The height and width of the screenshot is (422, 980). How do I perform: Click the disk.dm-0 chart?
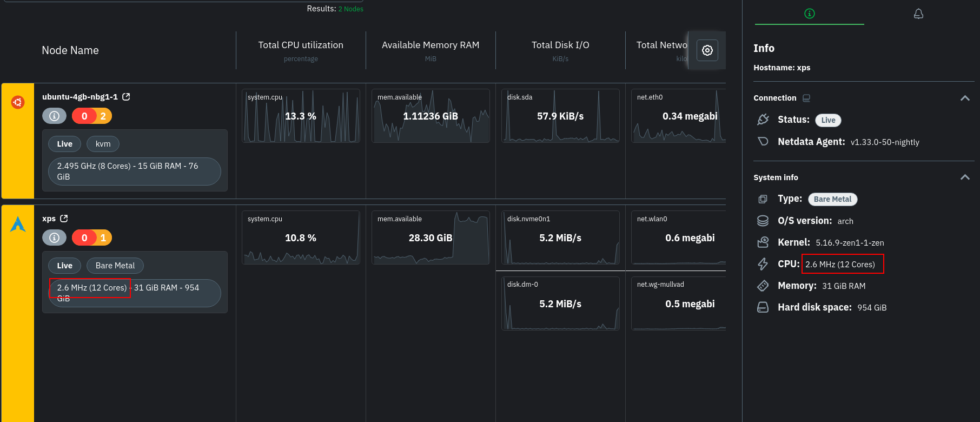tap(560, 304)
